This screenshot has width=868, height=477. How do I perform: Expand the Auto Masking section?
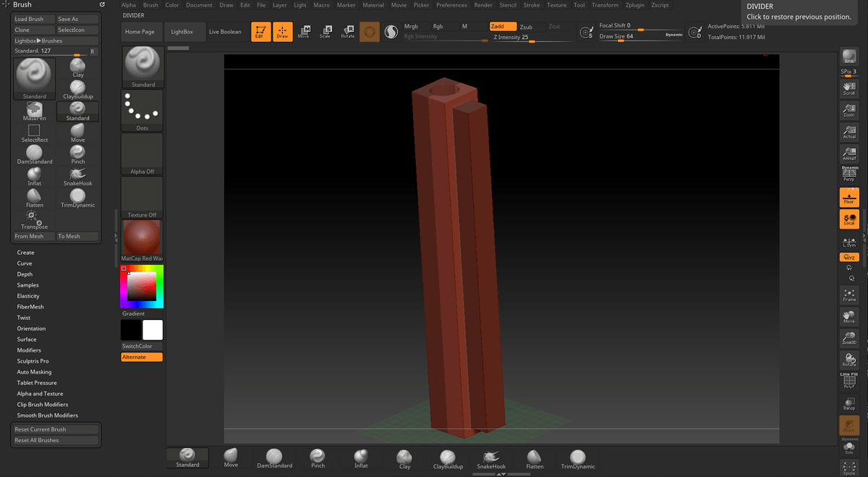click(34, 372)
